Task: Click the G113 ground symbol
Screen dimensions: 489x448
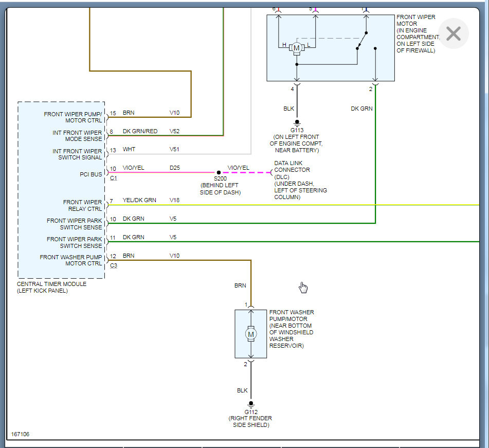Action: point(297,122)
